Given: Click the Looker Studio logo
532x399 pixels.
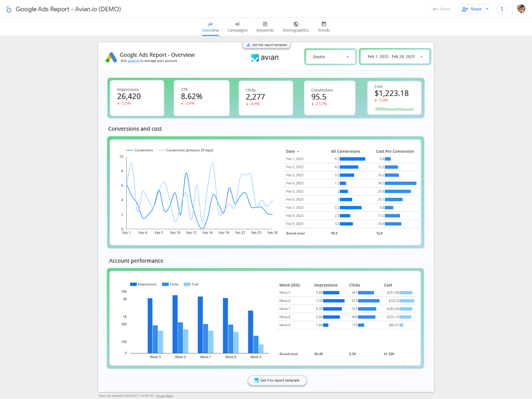Looking at the screenshot, I should pos(9,9).
